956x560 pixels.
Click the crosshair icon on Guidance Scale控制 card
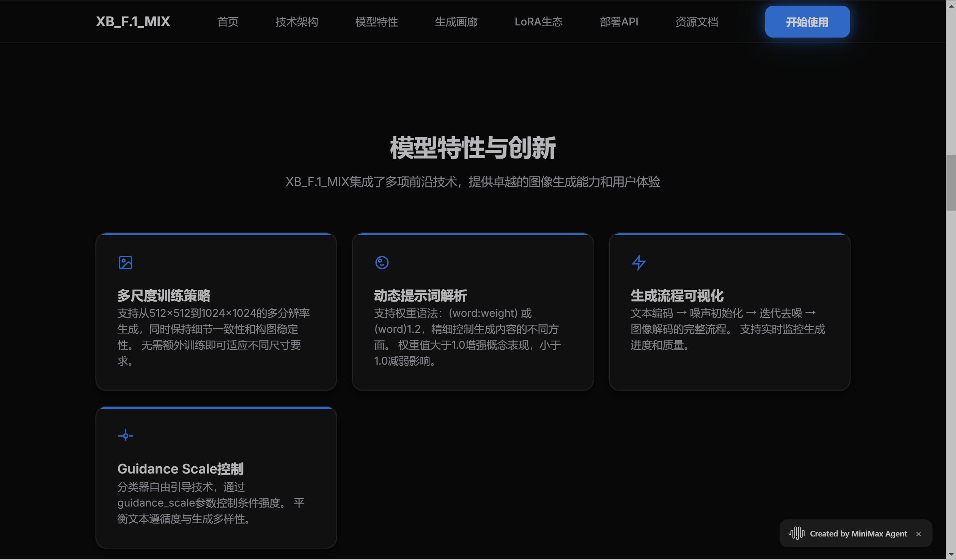click(x=126, y=436)
